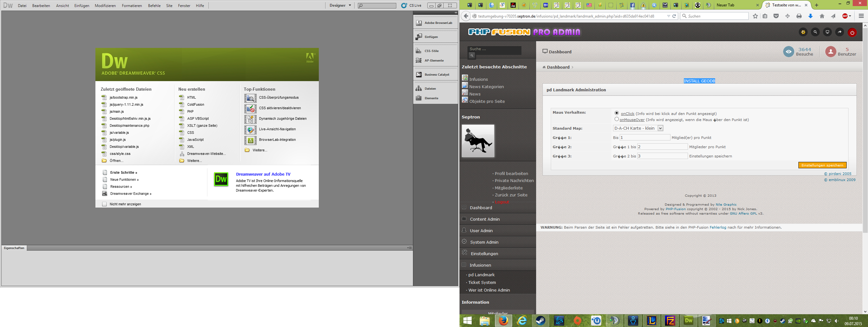
Task: Expand the Infusionen sidebar section
Action: coord(480,265)
